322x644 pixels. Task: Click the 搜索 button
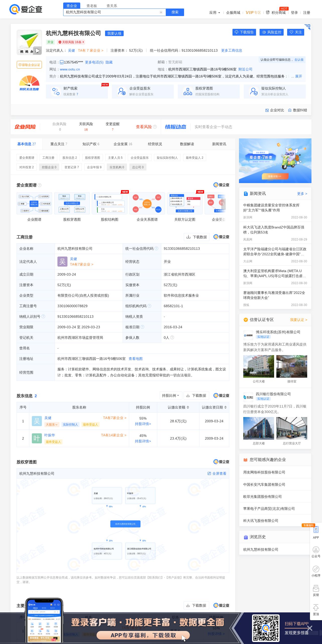point(175,12)
